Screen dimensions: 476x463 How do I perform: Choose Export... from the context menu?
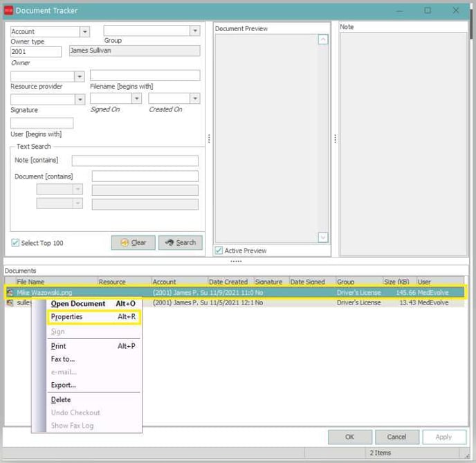(63, 385)
